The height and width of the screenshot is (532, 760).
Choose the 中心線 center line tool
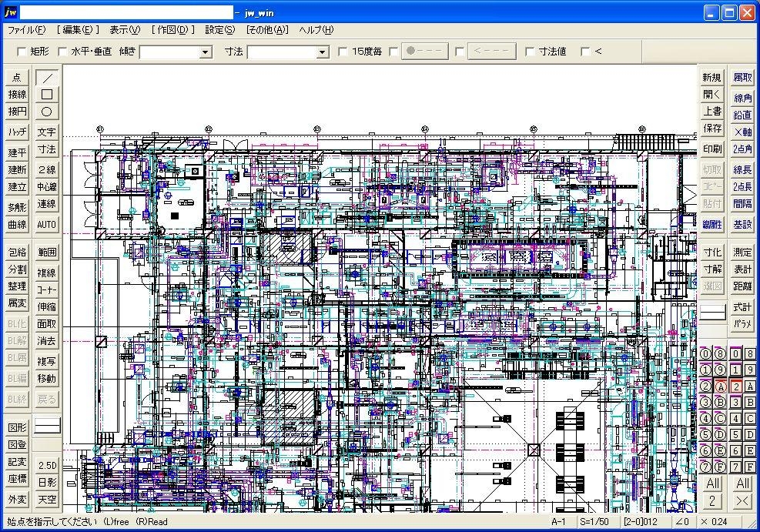pyautogui.click(x=47, y=186)
